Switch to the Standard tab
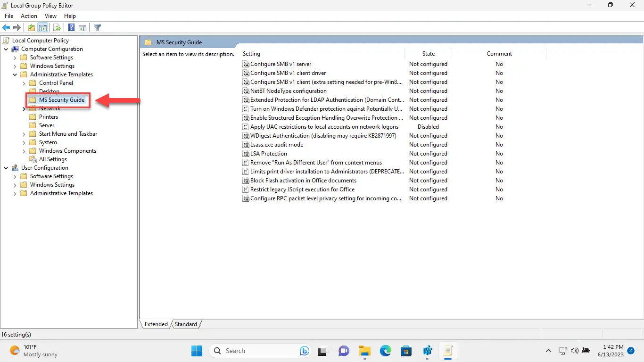The image size is (644, 362). (186, 324)
